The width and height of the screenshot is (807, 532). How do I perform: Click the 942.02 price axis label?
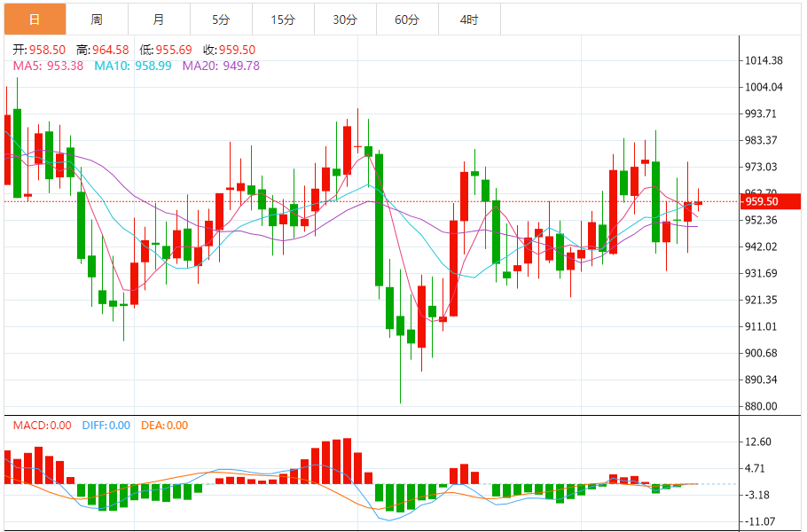(x=761, y=246)
